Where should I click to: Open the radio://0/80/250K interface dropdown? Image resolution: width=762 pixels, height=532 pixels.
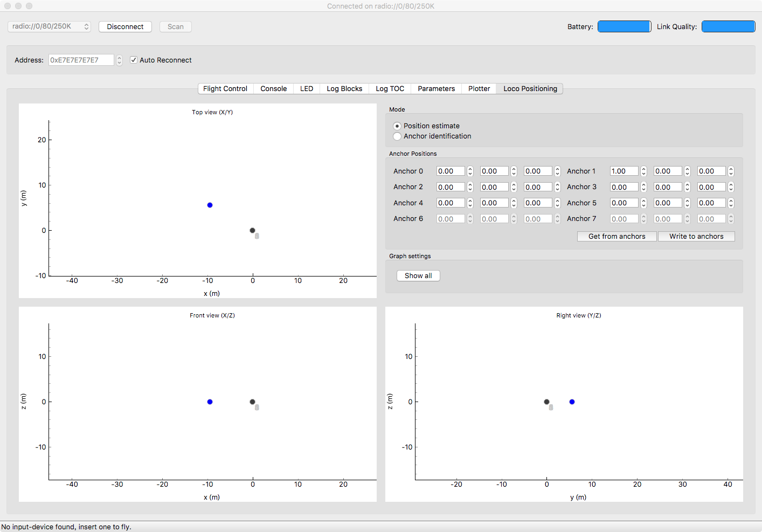pyautogui.click(x=49, y=26)
